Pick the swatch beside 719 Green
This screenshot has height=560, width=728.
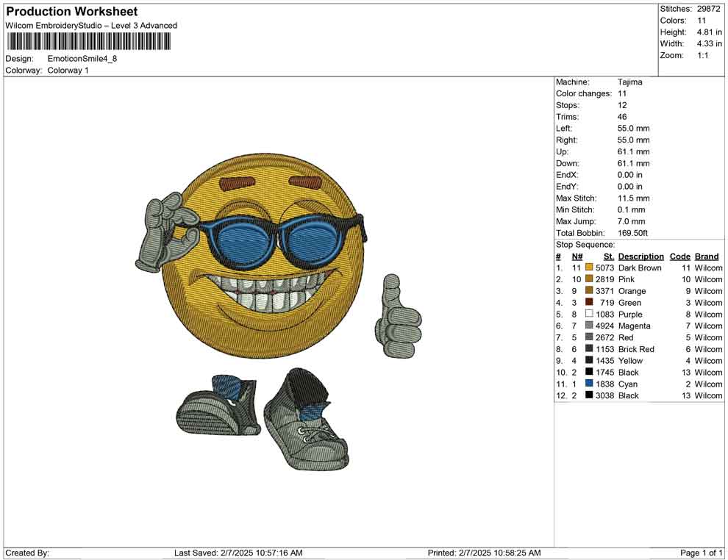click(589, 302)
